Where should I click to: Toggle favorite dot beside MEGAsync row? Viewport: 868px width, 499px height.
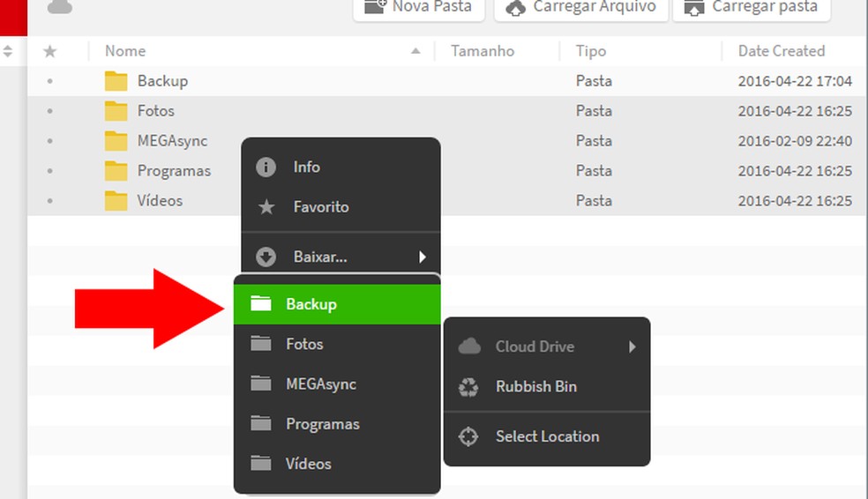pos(49,141)
